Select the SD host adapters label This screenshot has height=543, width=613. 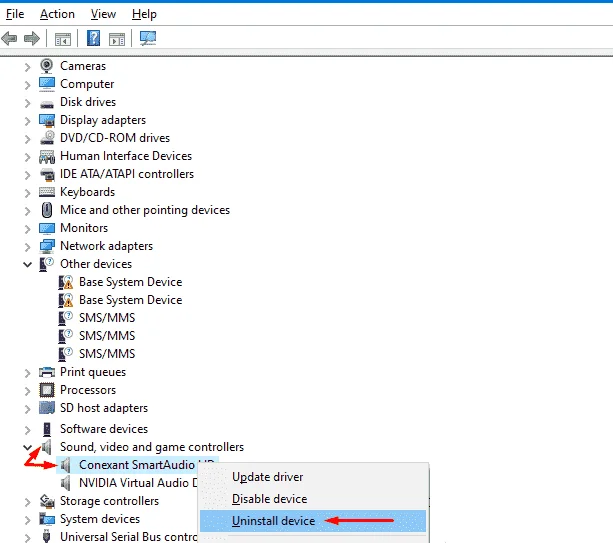click(x=104, y=408)
